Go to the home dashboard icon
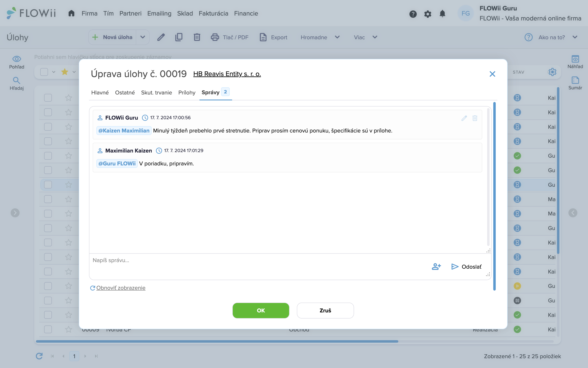The image size is (588, 368). click(x=71, y=13)
